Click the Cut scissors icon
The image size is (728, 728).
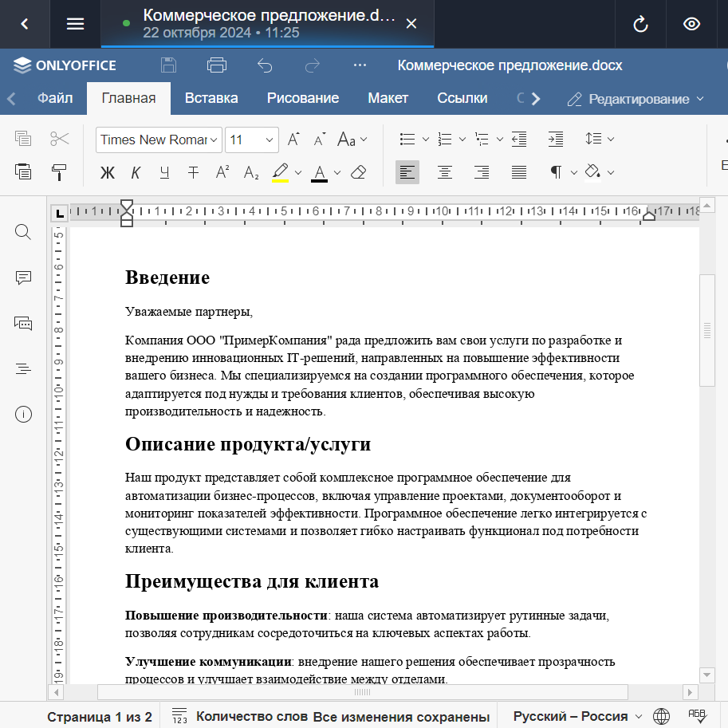click(x=60, y=139)
